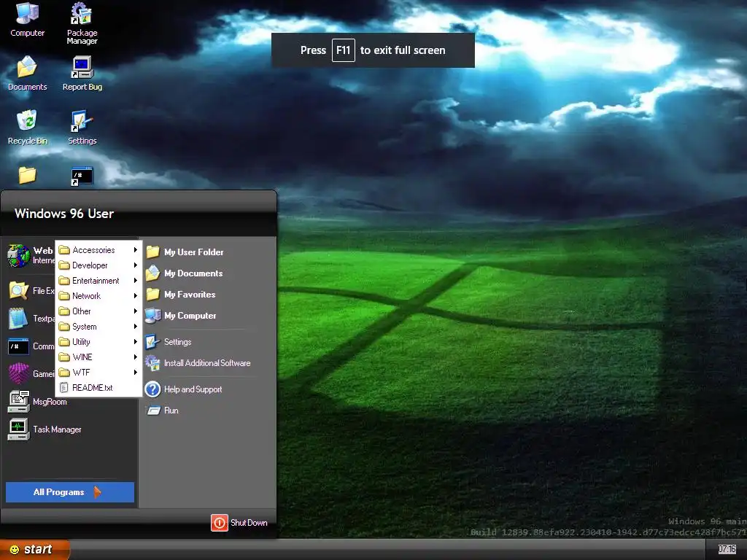Select the unlabeled yellow folder on desktop
The image size is (747, 560).
(27, 175)
